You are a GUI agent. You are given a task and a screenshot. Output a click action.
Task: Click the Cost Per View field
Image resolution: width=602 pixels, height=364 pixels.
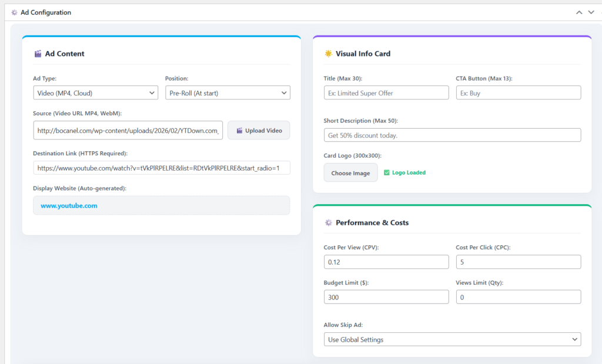pyautogui.click(x=386, y=262)
